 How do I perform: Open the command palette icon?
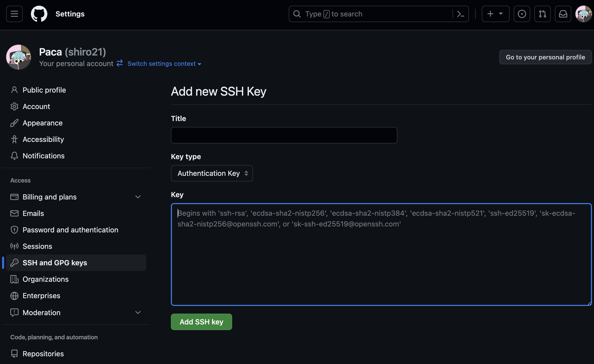pos(460,14)
